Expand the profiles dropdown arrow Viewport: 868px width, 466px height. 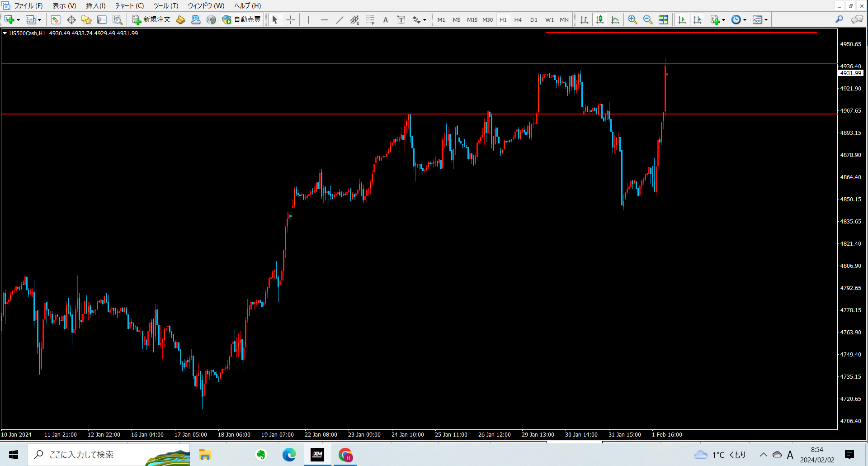pos(39,20)
